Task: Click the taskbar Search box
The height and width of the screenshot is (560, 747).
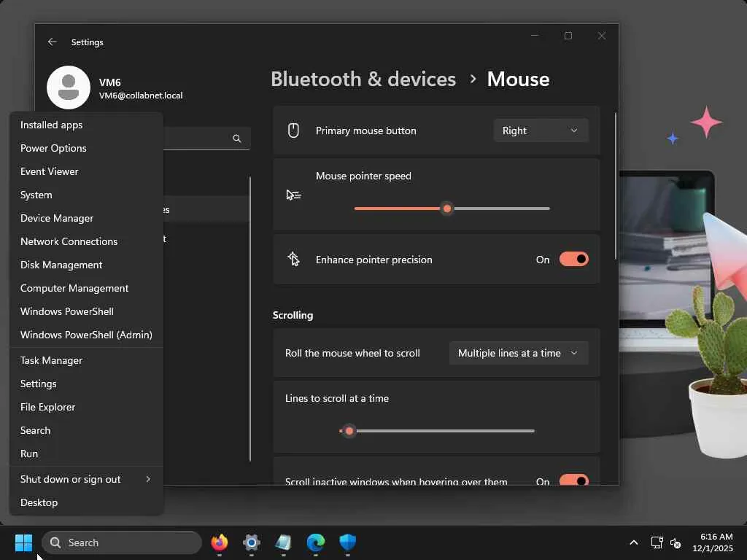Action: pos(122,542)
